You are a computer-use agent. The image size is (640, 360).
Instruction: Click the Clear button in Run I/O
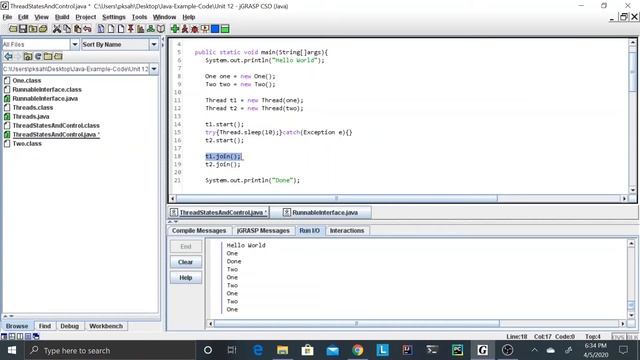[x=186, y=262]
